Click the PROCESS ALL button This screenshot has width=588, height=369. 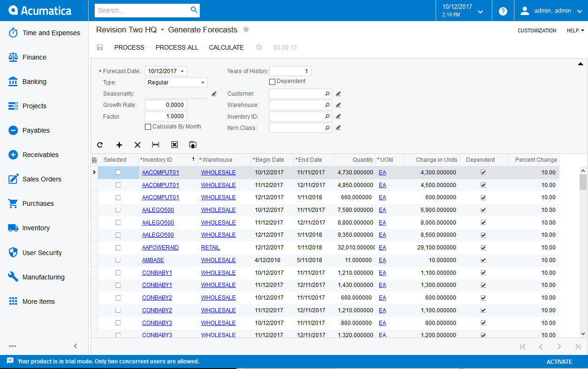177,47
